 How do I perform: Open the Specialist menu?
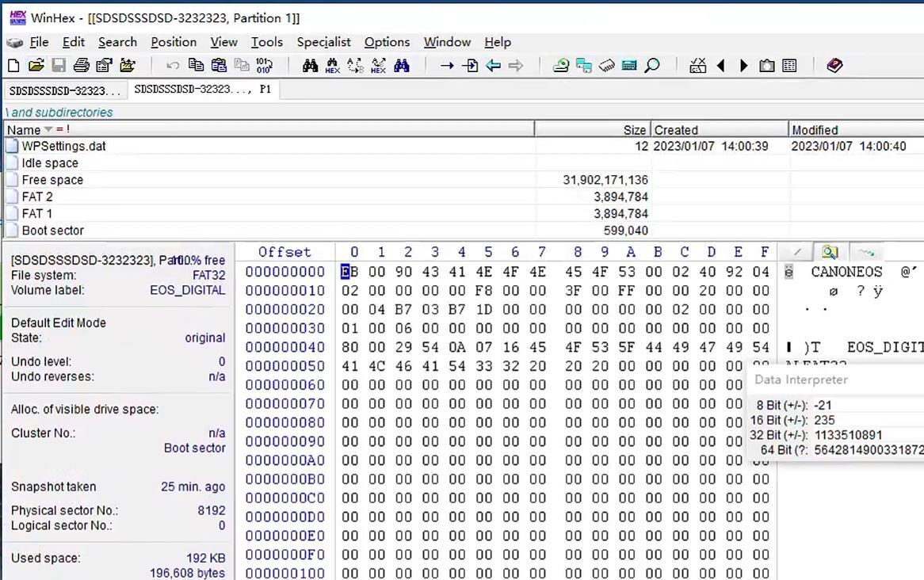pyautogui.click(x=323, y=42)
